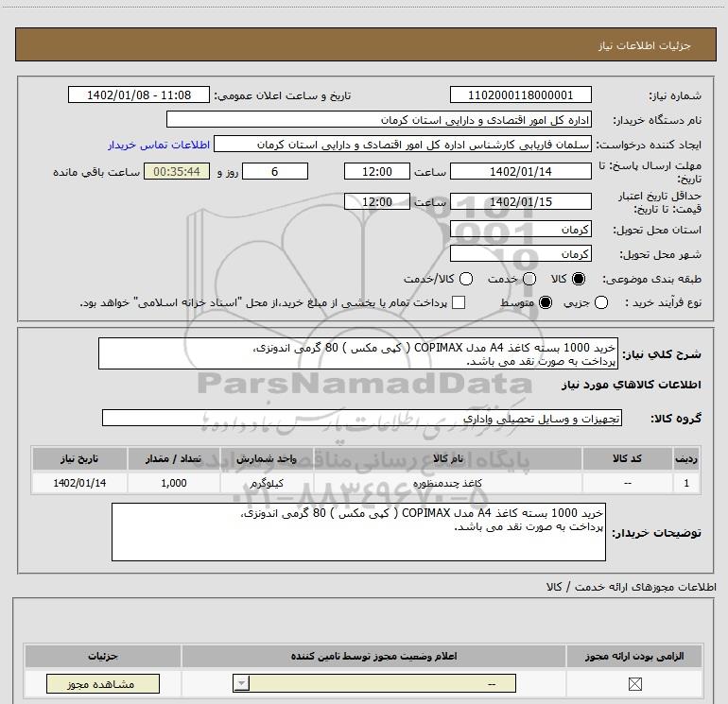Select the خدمت category radio button
Image resolution: width=728 pixels, height=704 pixels.
529,279
